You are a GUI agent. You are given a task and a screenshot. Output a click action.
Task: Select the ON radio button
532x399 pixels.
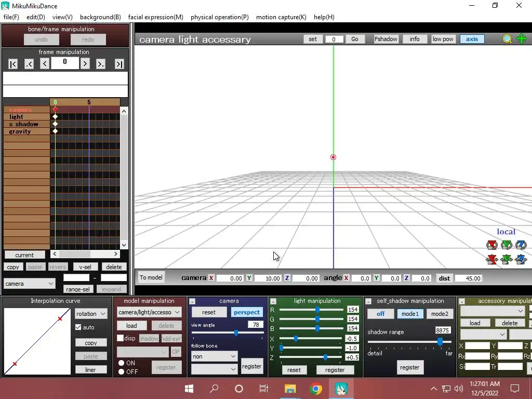pyautogui.click(x=121, y=363)
